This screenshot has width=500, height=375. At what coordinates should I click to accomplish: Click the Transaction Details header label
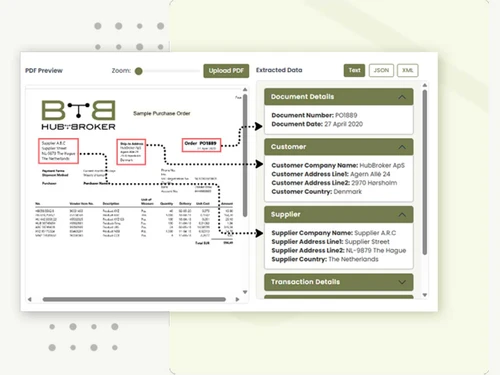click(305, 282)
